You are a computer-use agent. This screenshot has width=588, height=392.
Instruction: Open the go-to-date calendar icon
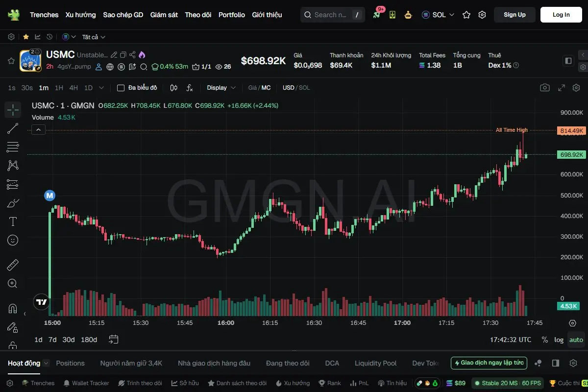pos(114,340)
